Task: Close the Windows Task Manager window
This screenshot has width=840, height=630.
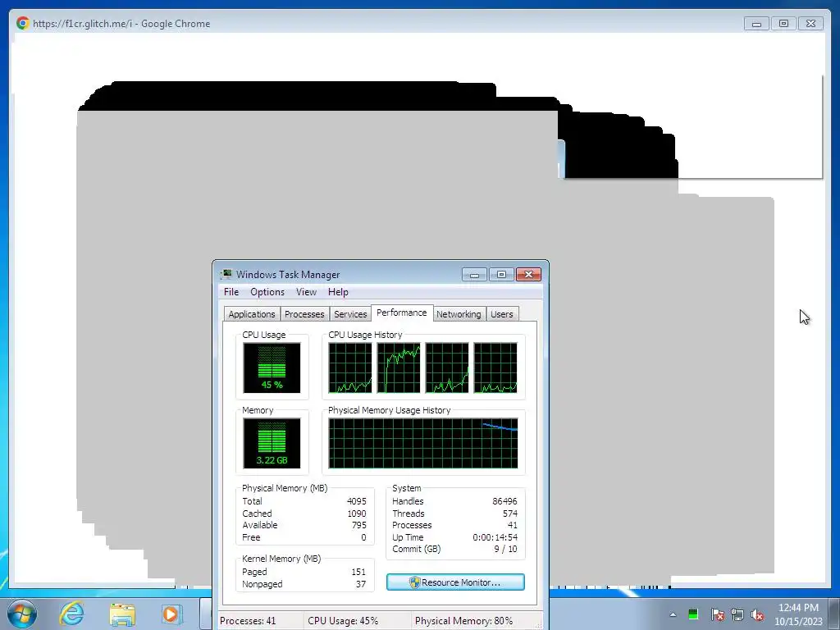Action: pos(529,274)
